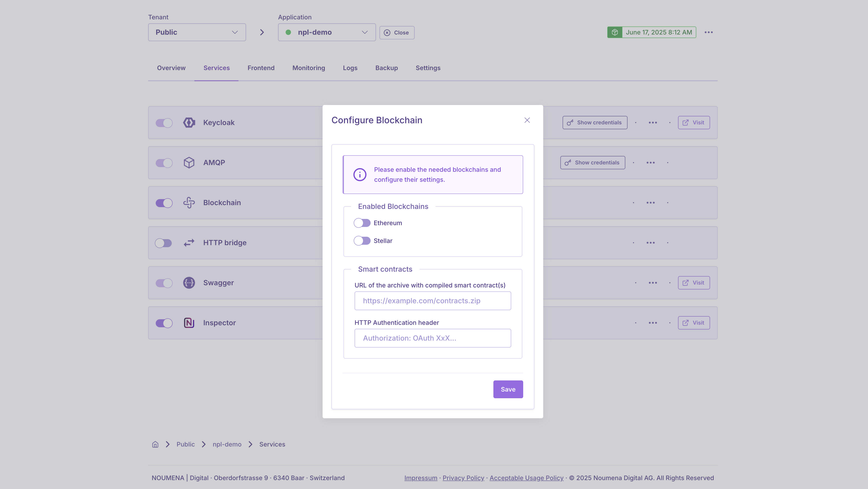868x489 pixels.
Task: Enable the Stellar blockchain toggle
Action: pyautogui.click(x=362, y=241)
